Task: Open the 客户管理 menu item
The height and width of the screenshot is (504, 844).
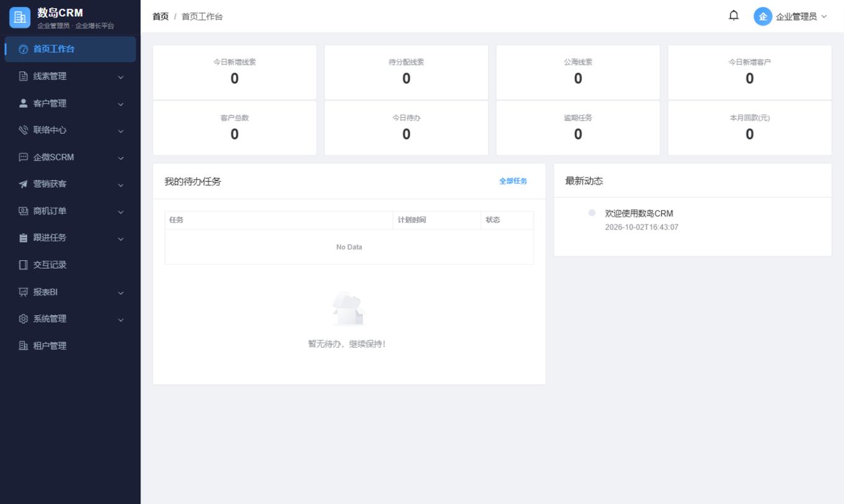Action: (x=70, y=103)
